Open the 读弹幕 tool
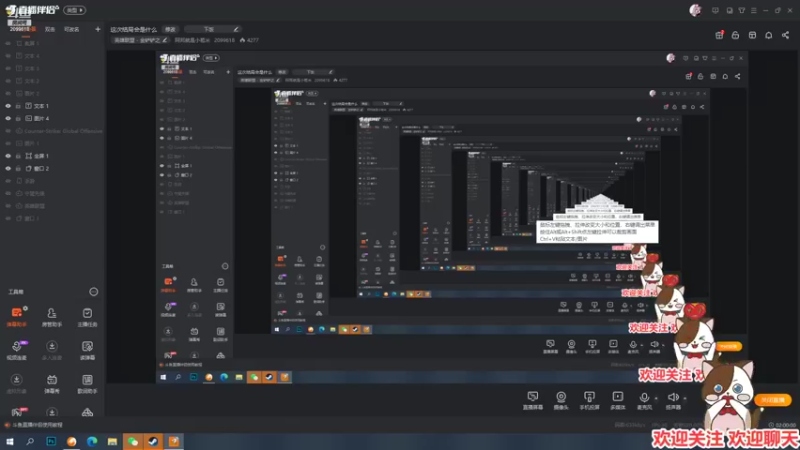 pos(87,350)
